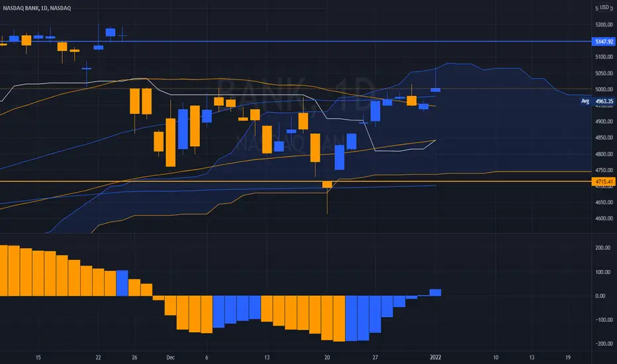Viewport: 617px width, 364px height.
Task: Click the single blue bar among positive orange histogram bars
Action: point(122,283)
